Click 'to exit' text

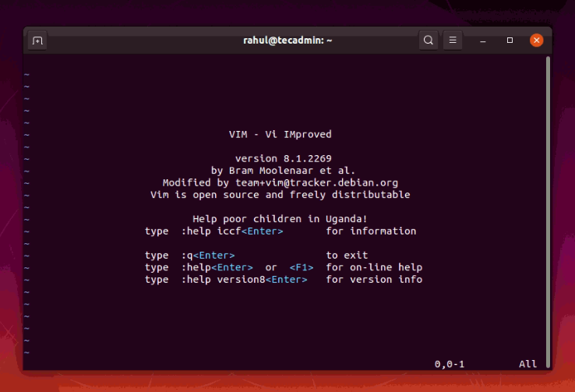coord(347,255)
